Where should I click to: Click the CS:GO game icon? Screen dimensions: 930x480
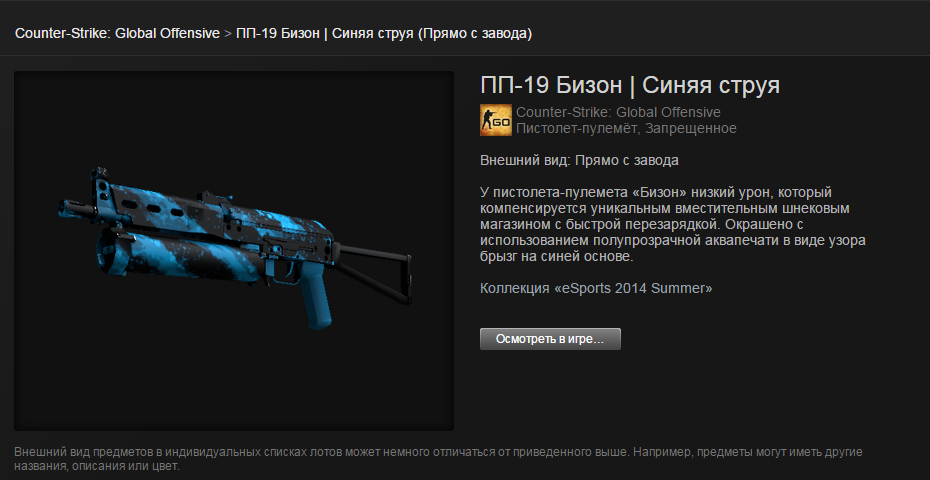495,120
